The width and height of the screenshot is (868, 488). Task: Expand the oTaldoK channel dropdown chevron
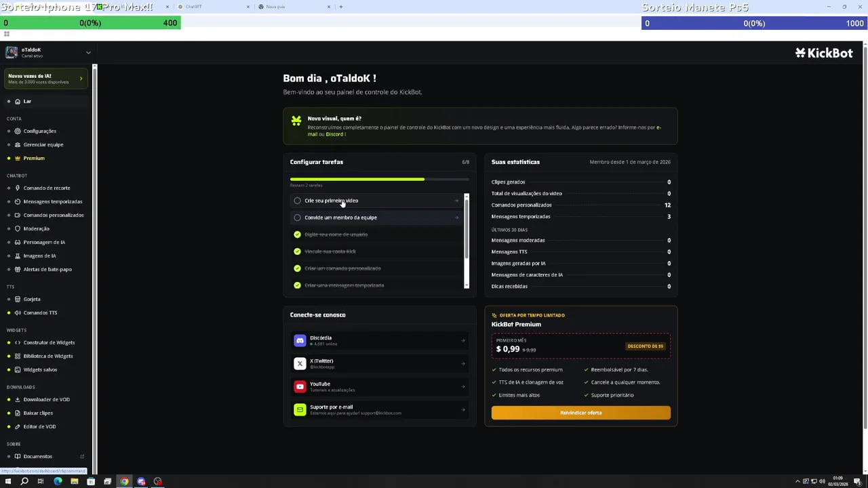click(88, 52)
